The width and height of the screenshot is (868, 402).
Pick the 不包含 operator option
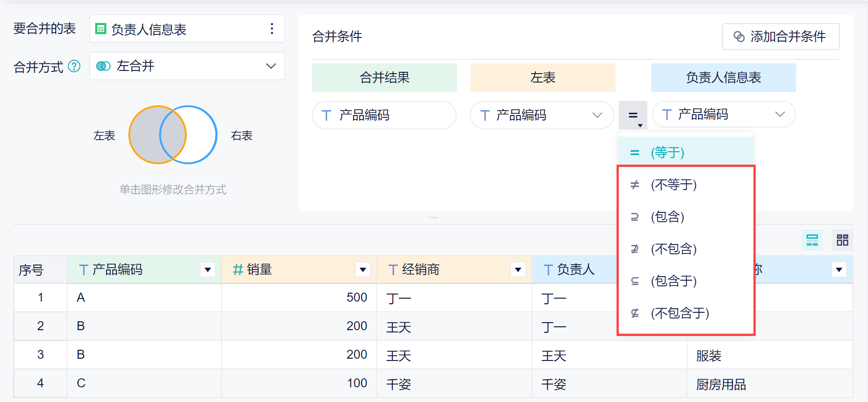(673, 249)
